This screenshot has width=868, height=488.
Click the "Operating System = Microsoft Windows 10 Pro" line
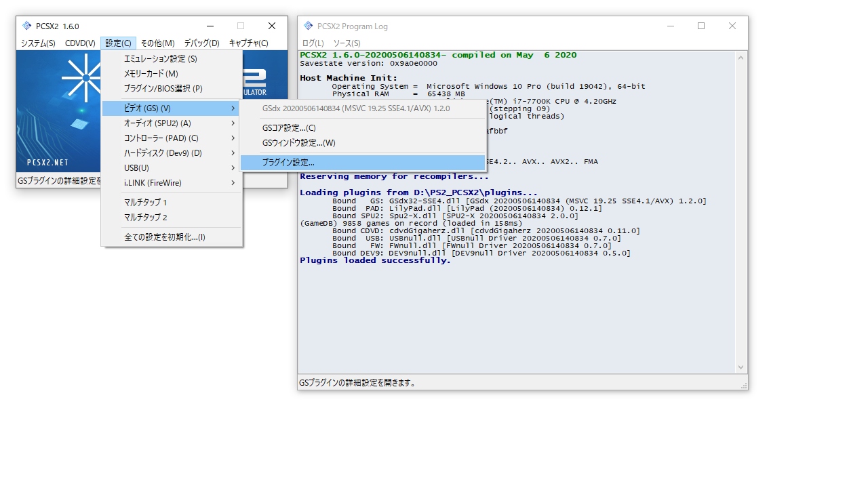point(488,86)
